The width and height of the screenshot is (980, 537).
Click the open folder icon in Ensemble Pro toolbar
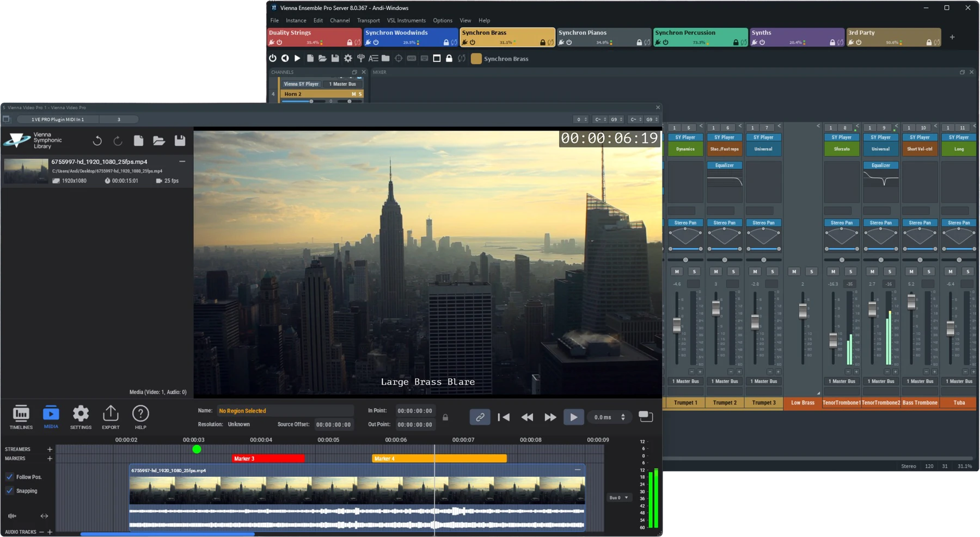click(x=322, y=58)
